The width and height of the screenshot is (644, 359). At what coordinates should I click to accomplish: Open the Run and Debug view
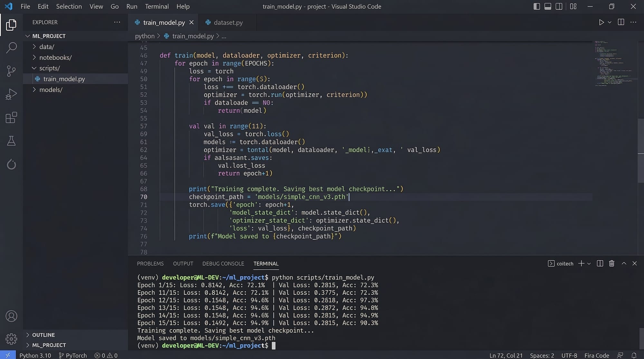click(x=11, y=95)
